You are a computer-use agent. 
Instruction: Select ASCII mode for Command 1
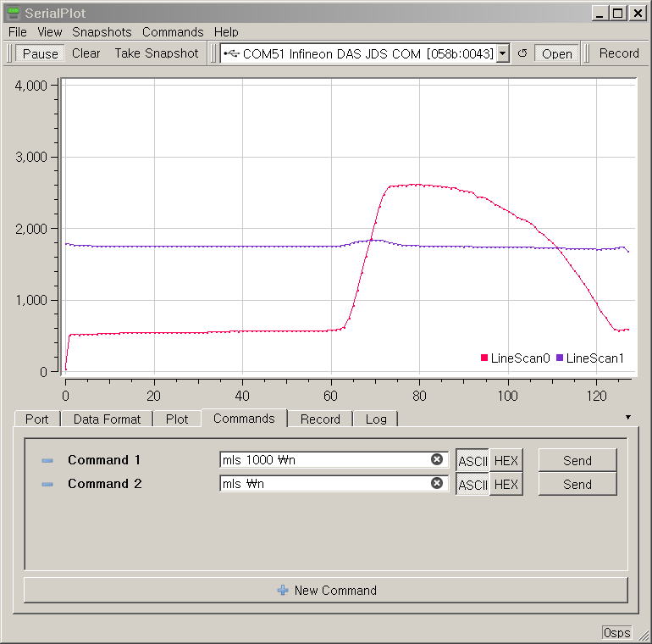click(x=472, y=460)
